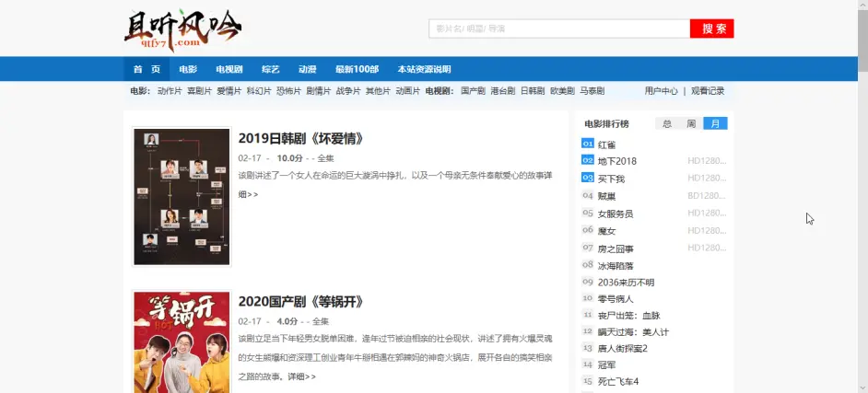Image resolution: width=868 pixels, height=393 pixels.
Task: Open ranked movie 零号病人
Action: (616, 299)
